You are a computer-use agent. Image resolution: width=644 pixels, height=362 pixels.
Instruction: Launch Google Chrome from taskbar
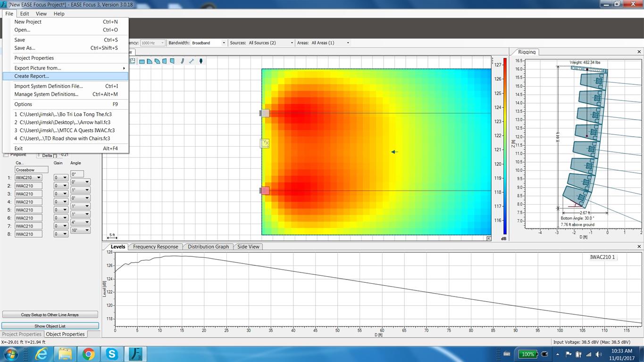(88, 354)
